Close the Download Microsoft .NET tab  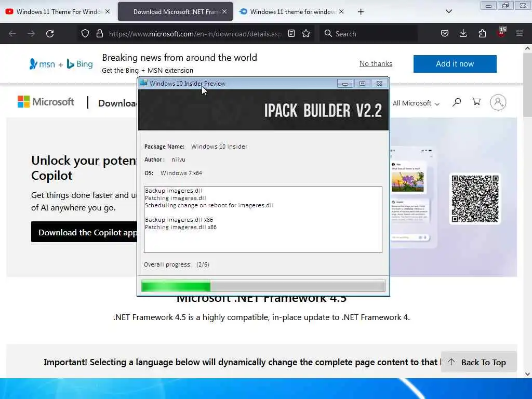[224, 11]
